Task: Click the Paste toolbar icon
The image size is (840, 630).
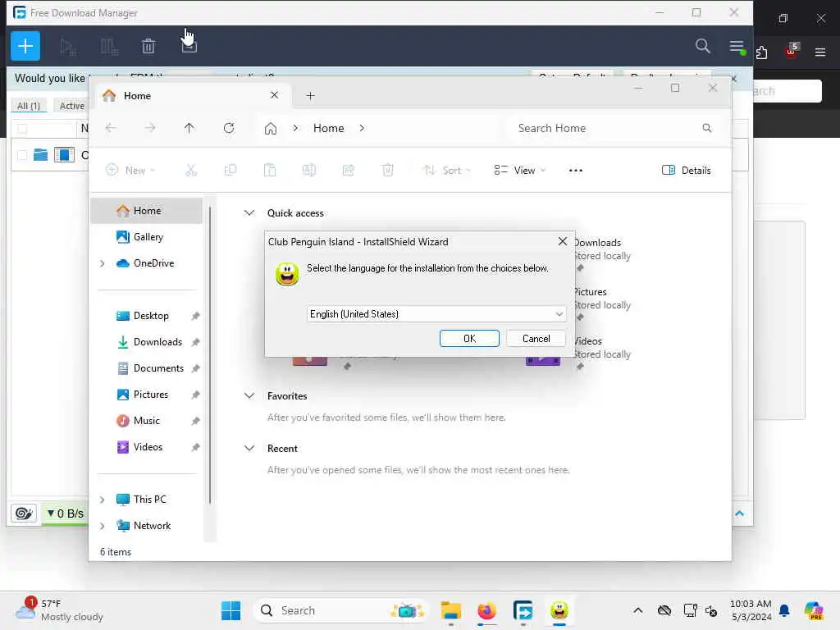Action: (x=270, y=171)
